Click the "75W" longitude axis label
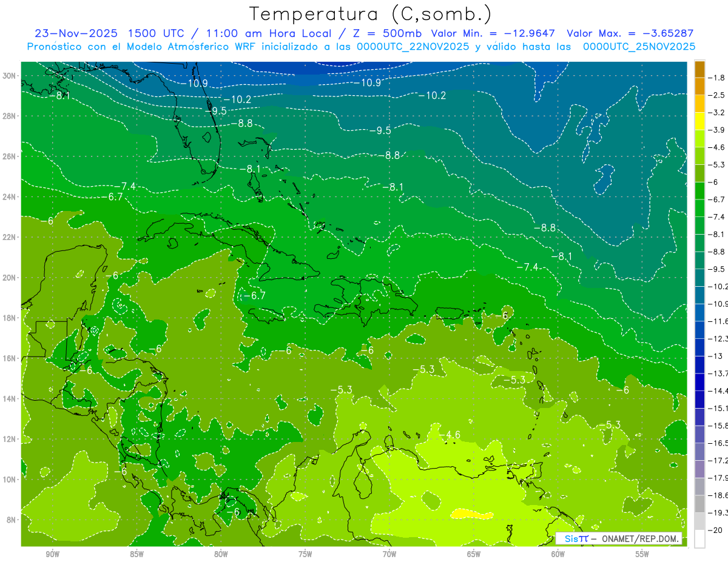This screenshot has width=728, height=562. click(305, 554)
